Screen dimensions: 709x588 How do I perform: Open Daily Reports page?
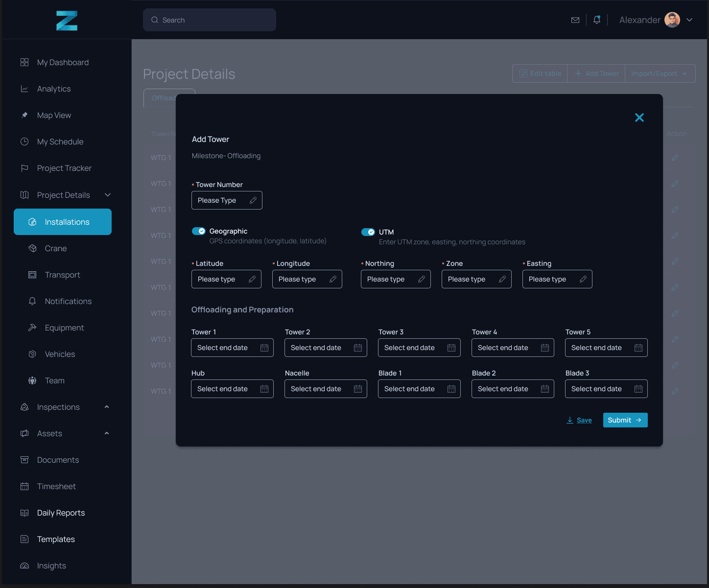coord(61,513)
